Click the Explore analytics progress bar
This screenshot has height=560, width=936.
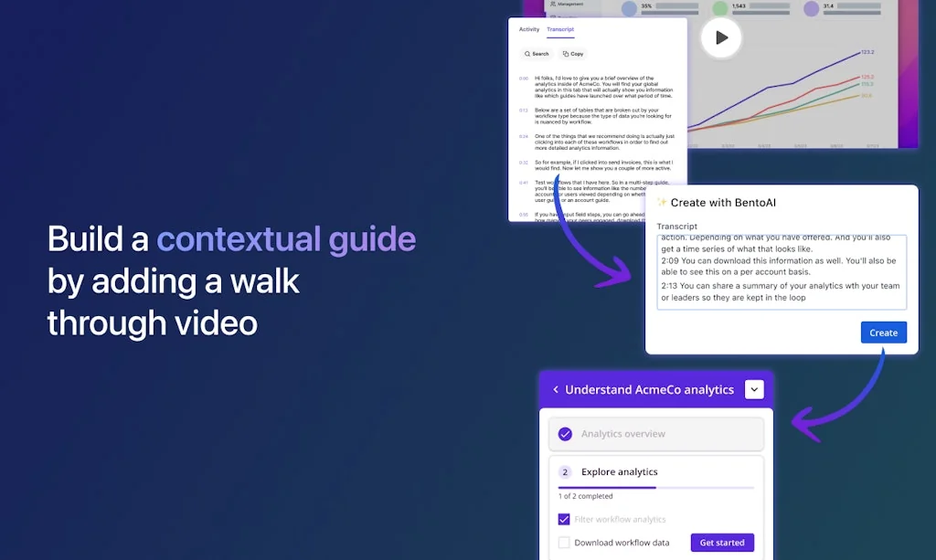tap(655, 488)
